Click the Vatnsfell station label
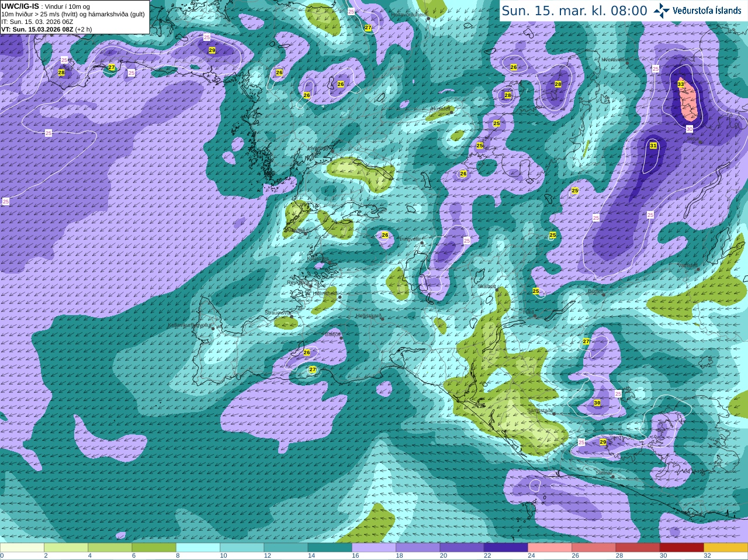The height and width of the screenshot is (560, 748). 688,265
